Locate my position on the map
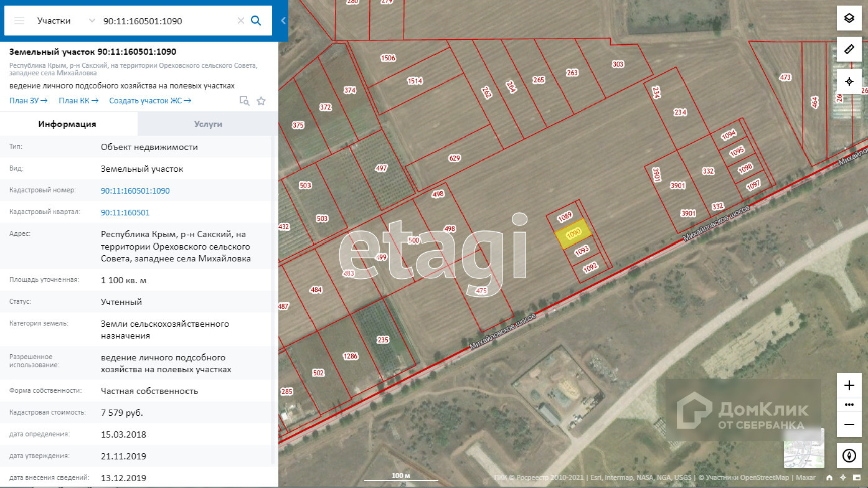The image size is (868, 488). click(849, 82)
